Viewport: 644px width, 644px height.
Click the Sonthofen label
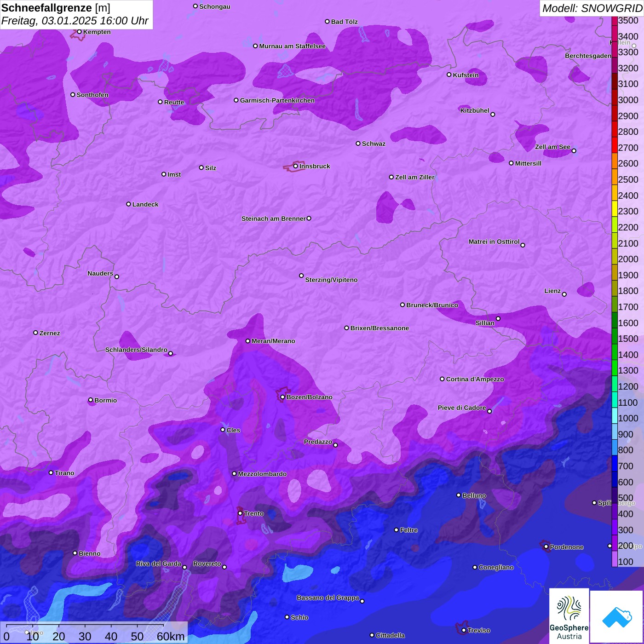[x=92, y=95]
